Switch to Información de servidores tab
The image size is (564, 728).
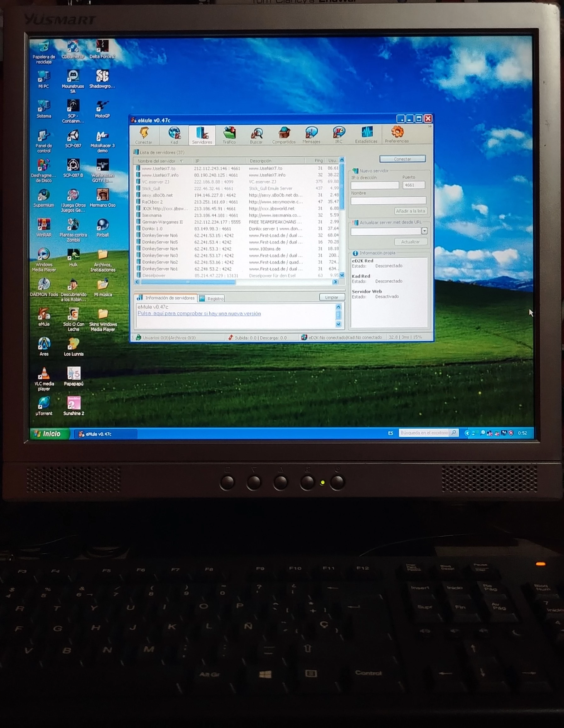(166, 298)
